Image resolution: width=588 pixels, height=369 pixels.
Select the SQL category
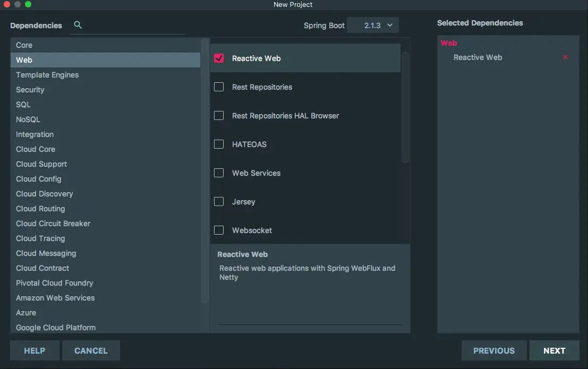tap(105, 105)
